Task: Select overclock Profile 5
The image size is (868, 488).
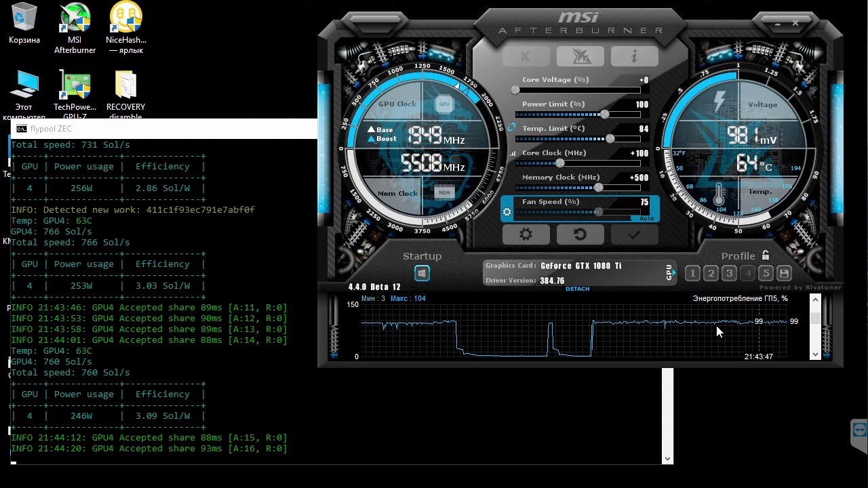Action: pos(766,272)
